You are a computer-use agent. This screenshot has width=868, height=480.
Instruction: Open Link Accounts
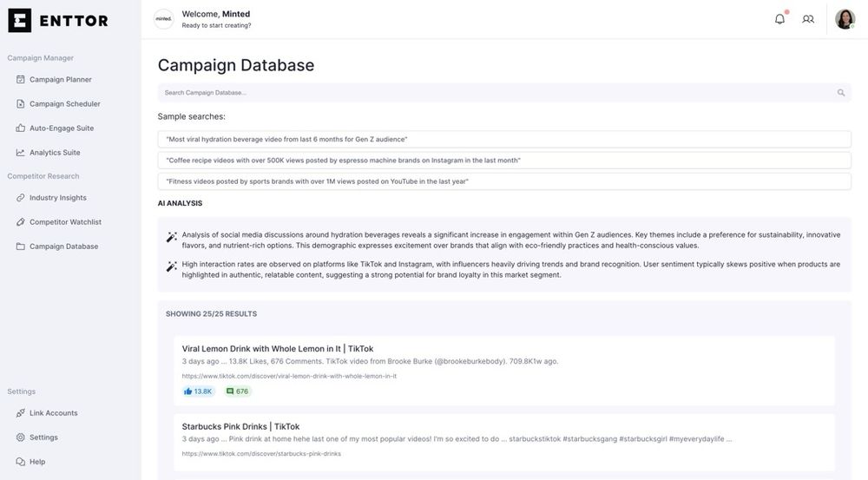tap(54, 413)
